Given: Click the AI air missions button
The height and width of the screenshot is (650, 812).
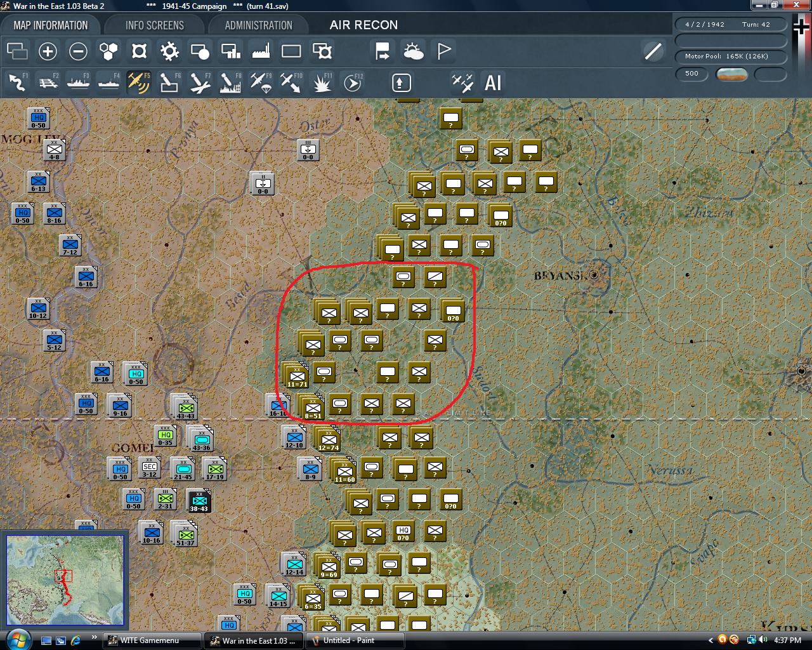Looking at the screenshot, I should 493,83.
